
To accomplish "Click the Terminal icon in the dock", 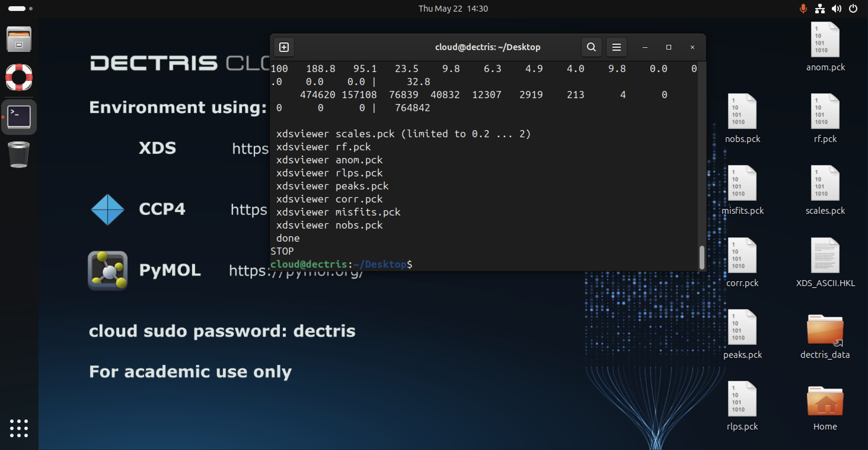I will click(x=19, y=117).
